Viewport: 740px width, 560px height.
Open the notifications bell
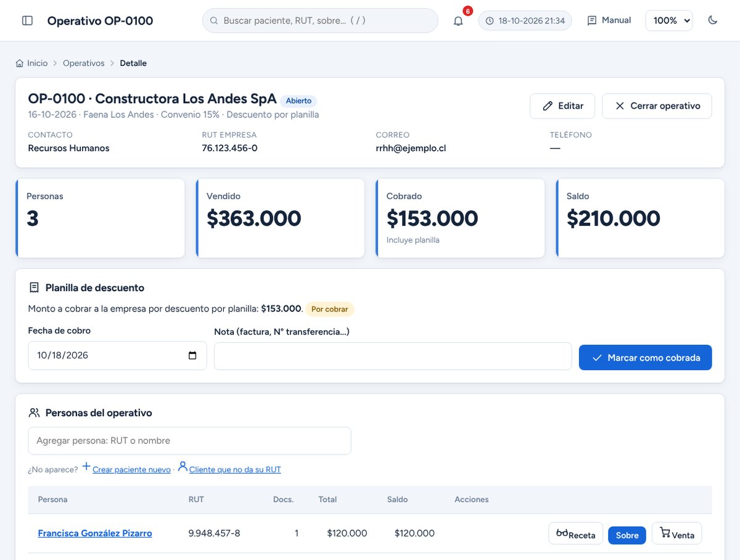pyautogui.click(x=458, y=20)
